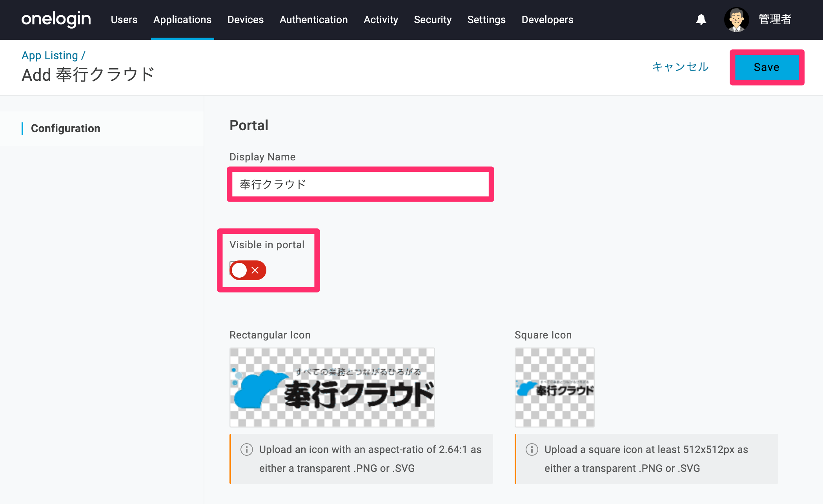Screen dimensions: 823x504
Task: Click the square icon upload hint text
Action: [646, 459]
